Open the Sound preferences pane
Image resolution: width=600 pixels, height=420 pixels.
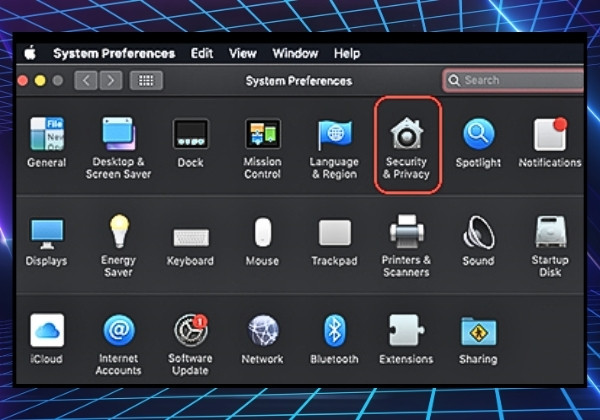478,241
